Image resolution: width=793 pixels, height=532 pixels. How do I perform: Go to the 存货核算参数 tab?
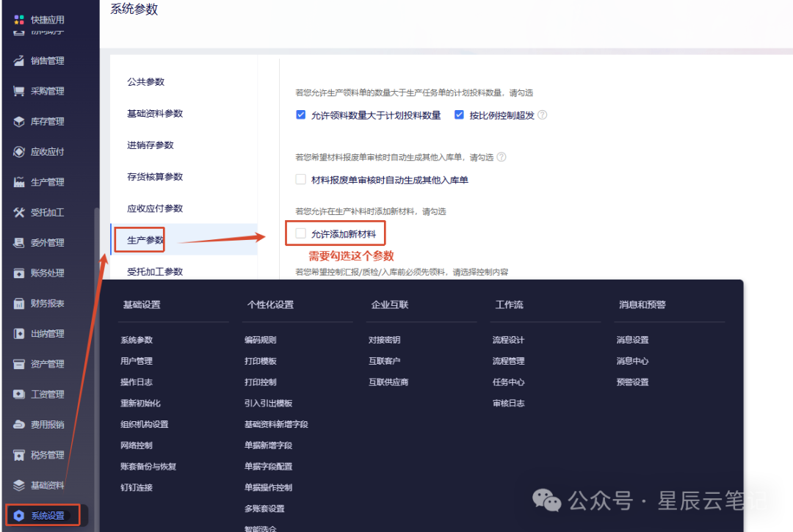pos(155,177)
